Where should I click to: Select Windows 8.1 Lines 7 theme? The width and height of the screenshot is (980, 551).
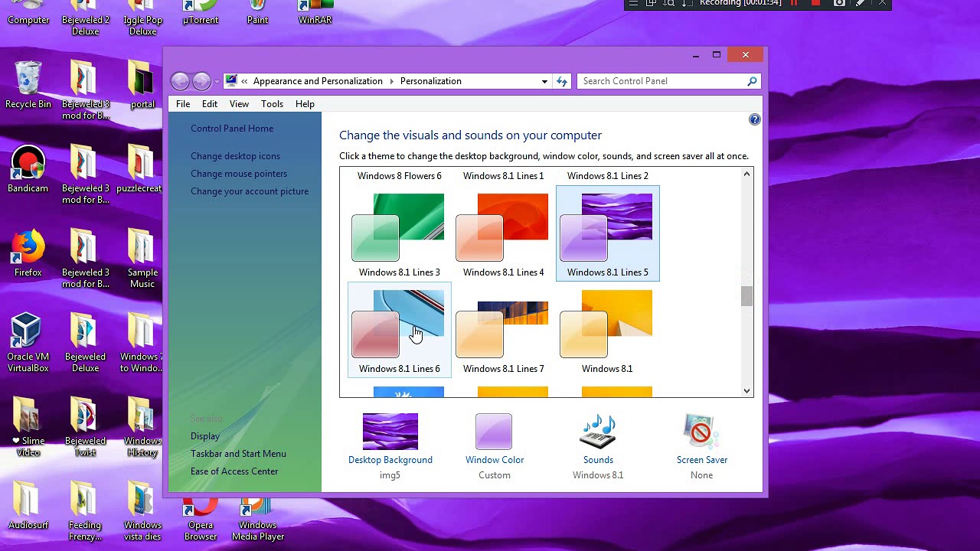504,331
